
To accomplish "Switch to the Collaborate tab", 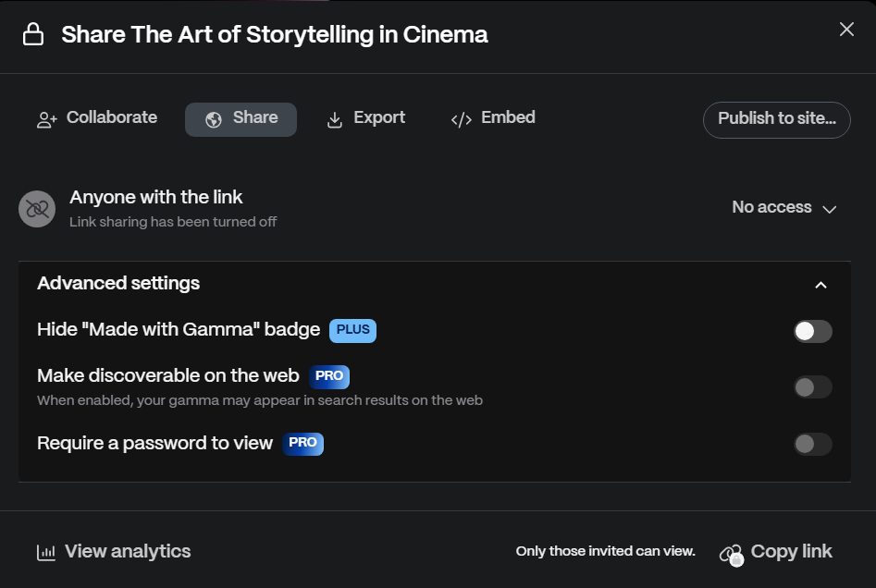I will tap(97, 118).
